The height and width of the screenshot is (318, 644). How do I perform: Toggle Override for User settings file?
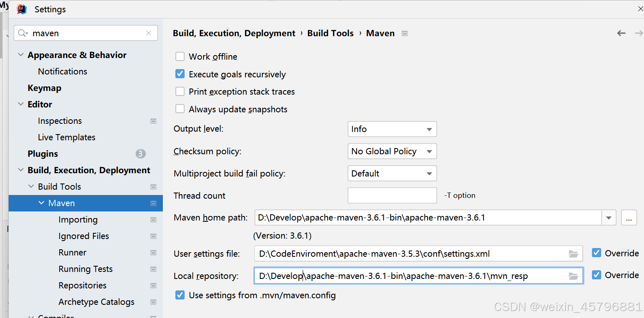(x=596, y=253)
